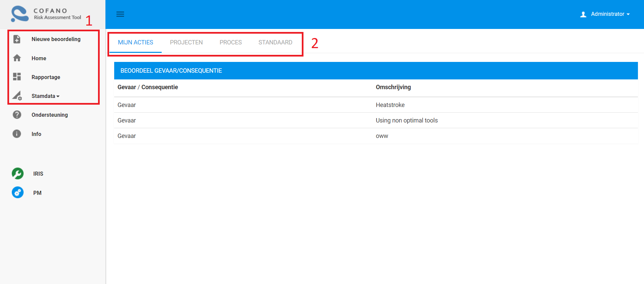The image size is (644, 284).
Task: Click Gevaar in the Heatstroke row
Action: [127, 105]
